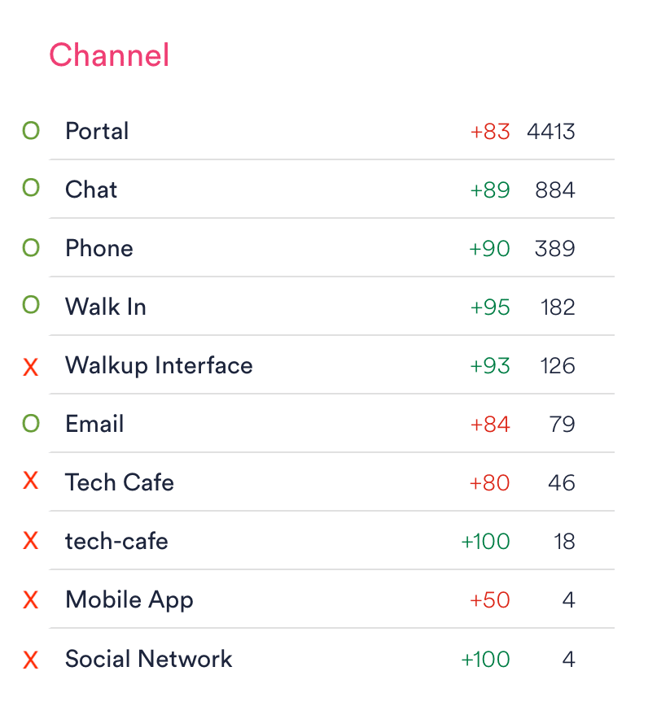
Task: Click the X marker next to Social Network
Action: click(x=31, y=660)
